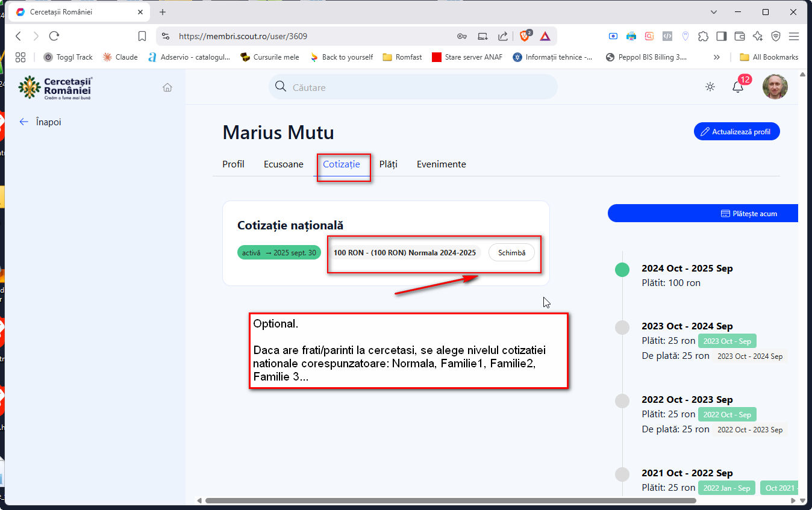This screenshot has width=812, height=510.
Task: Open the notifications bell icon
Action: click(738, 87)
